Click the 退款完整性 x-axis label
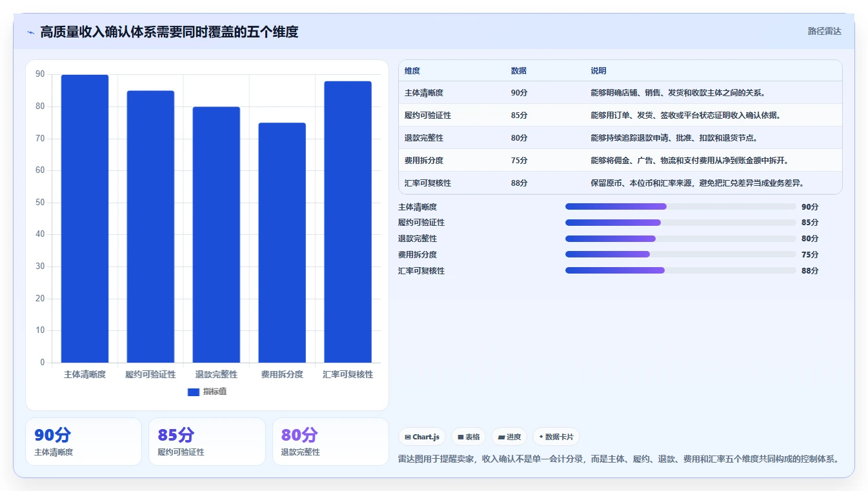868x491 pixels. [x=216, y=374]
